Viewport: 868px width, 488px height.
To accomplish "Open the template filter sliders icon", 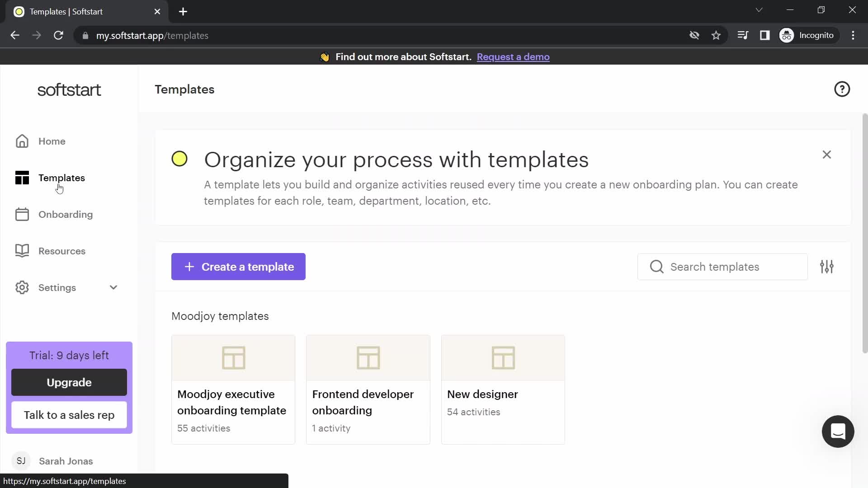I will (826, 267).
